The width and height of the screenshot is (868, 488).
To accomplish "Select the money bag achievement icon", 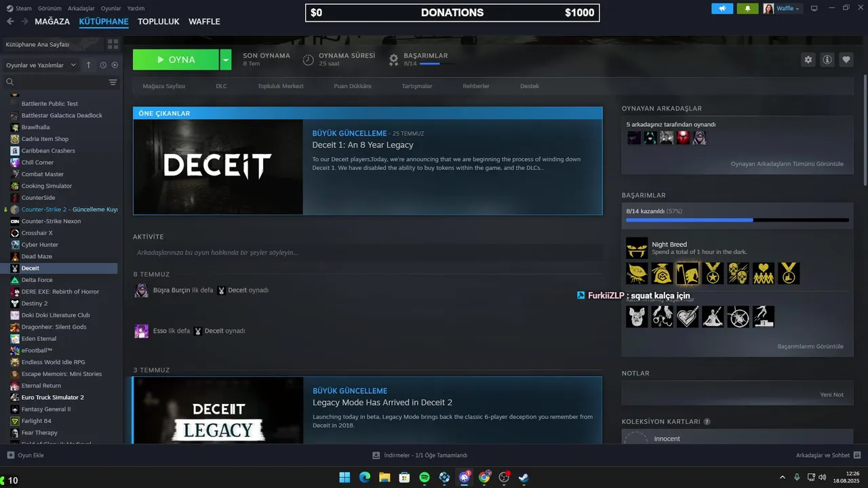I will click(x=662, y=273).
